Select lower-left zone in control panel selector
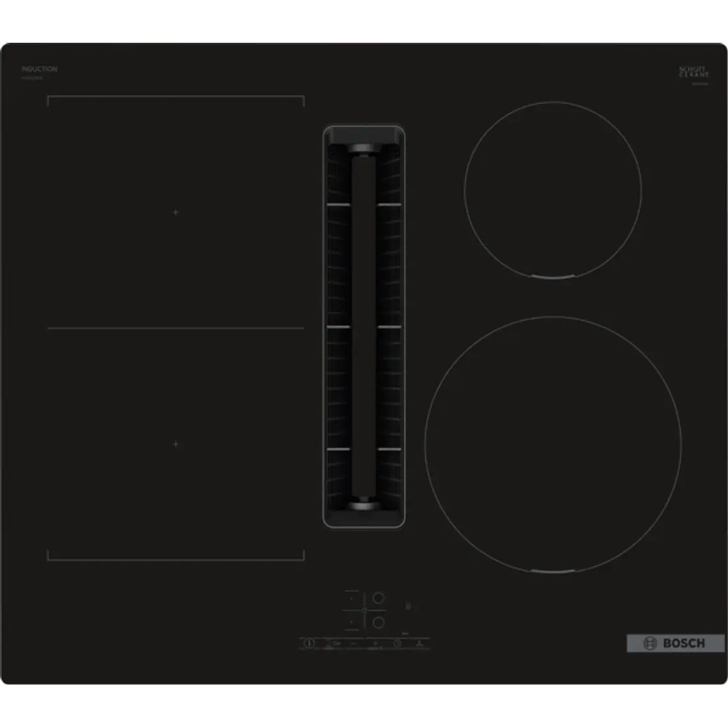Screen dimensions: 728x728 [351, 621]
